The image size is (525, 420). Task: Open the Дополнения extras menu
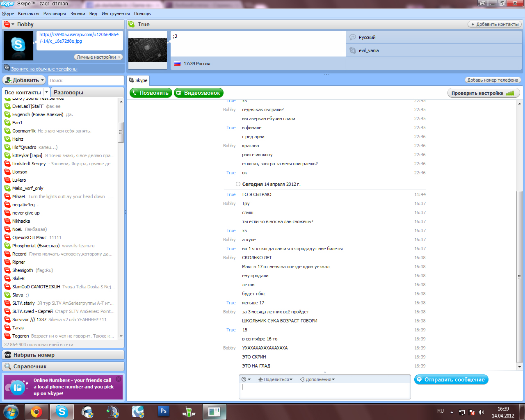tap(317, 379)
